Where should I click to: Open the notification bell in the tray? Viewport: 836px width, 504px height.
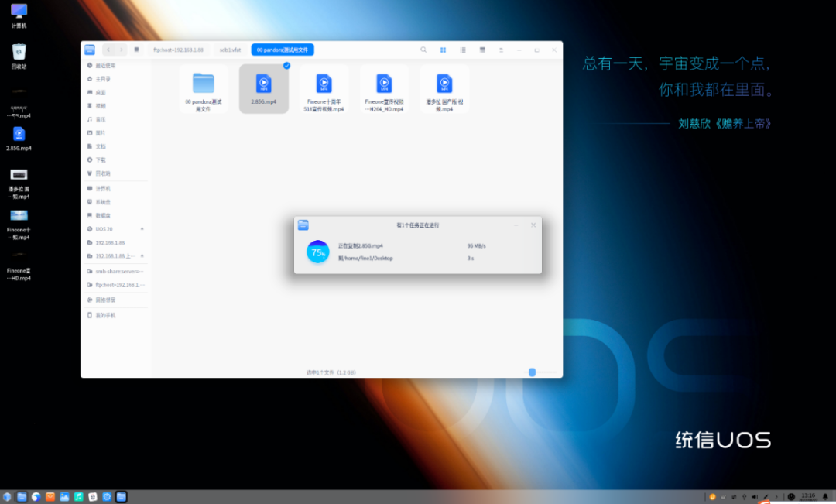click(x=825, y=496)
